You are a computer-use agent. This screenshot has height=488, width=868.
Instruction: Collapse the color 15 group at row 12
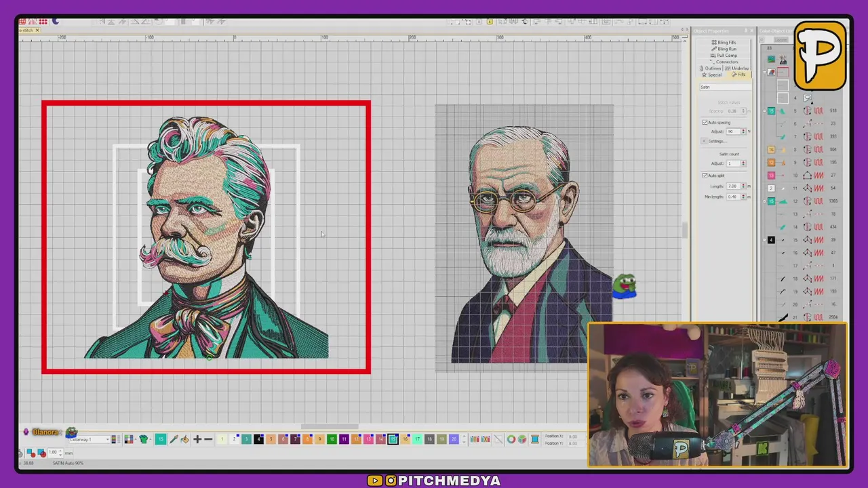point(764,201)
